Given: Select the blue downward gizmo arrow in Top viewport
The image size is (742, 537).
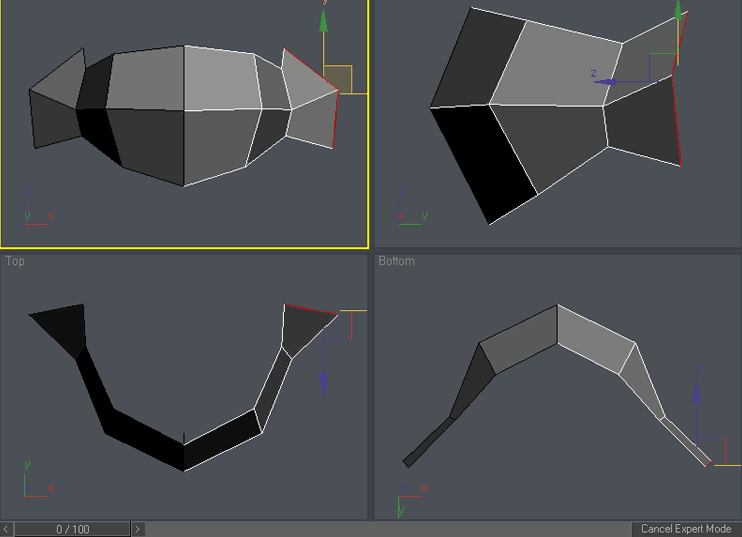Looking at the screenshot, I should point(323,380).
